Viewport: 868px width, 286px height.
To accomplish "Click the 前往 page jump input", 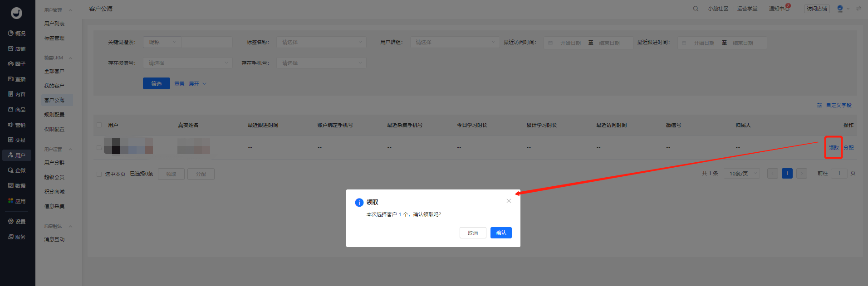I will click(839, 174).
